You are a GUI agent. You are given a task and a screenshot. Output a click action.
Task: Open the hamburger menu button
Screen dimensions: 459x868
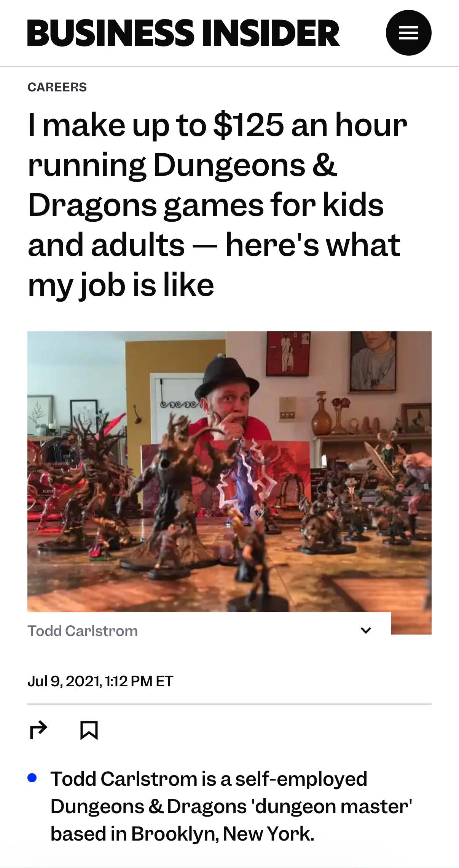pyautogui.click(x=408, y=33)
